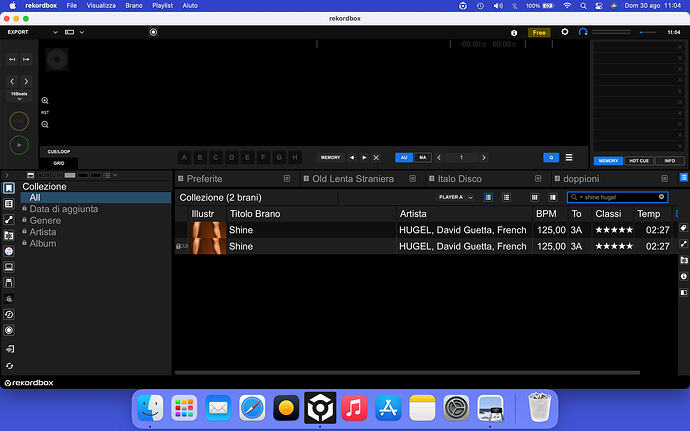Trigger hot cue pad H
Viewport: 690px width, 431px height.
click(x=295, y=157)
